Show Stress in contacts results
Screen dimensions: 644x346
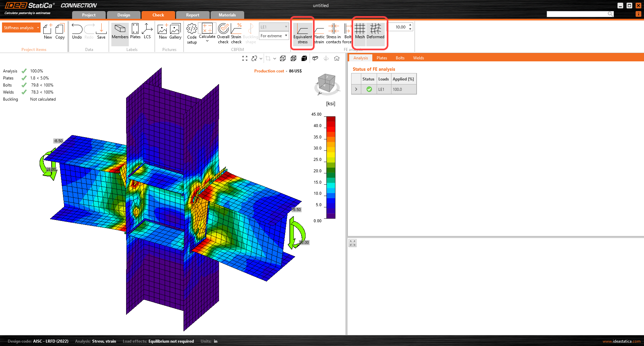pyautogui.click(x=333, y=33)
